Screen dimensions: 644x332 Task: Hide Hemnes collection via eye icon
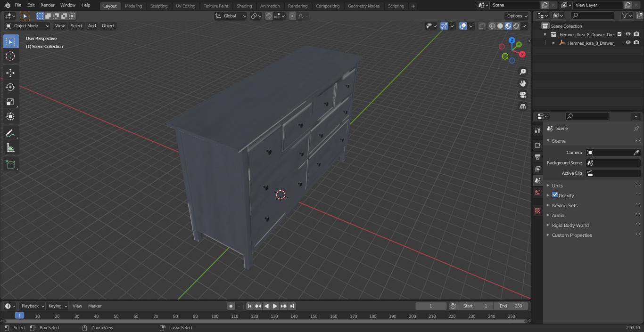pos(628,34)
